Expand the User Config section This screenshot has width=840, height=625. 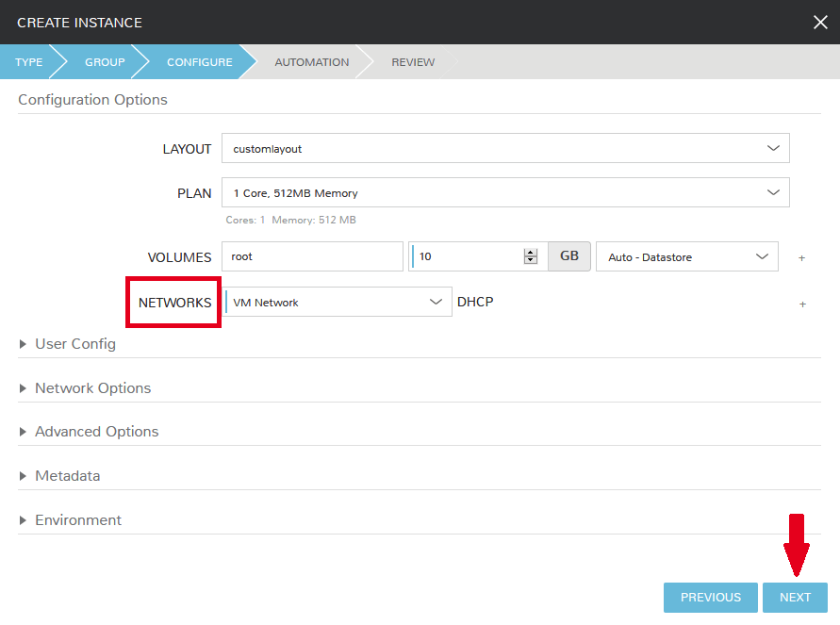click(74, 344)
